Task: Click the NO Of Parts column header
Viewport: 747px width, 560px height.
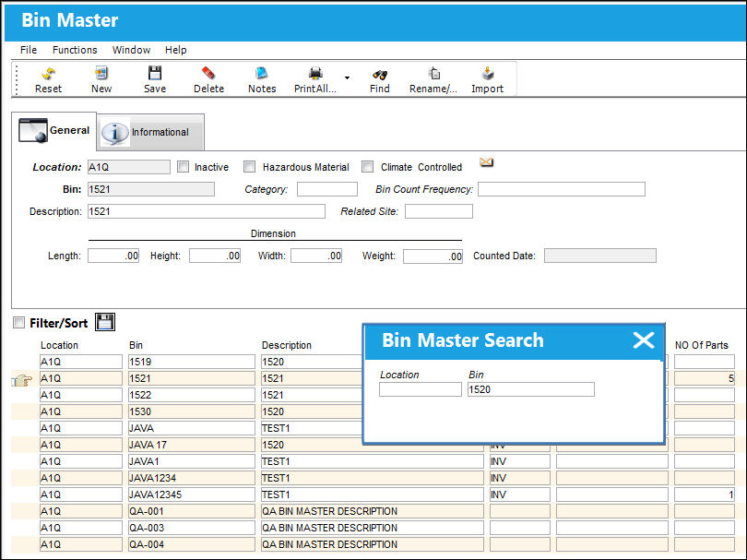Action: tap(701, 345)
